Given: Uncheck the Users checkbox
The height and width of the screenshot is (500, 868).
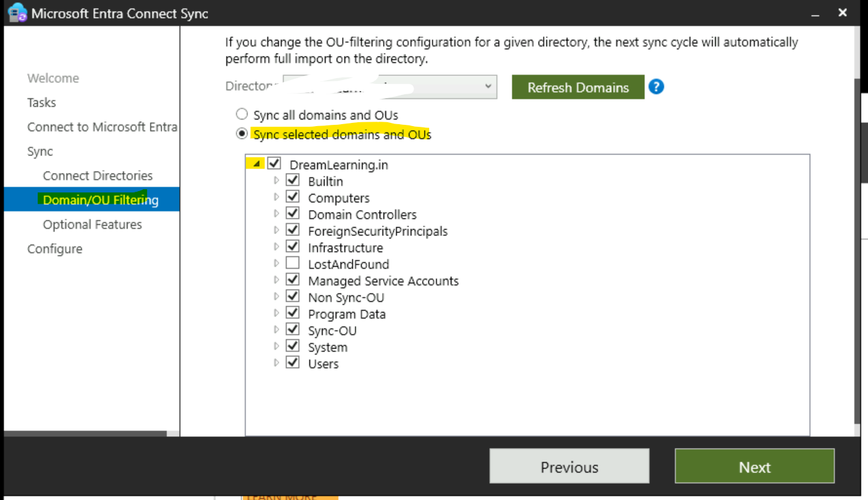Looking at the screenshot, I should (293, 363).
